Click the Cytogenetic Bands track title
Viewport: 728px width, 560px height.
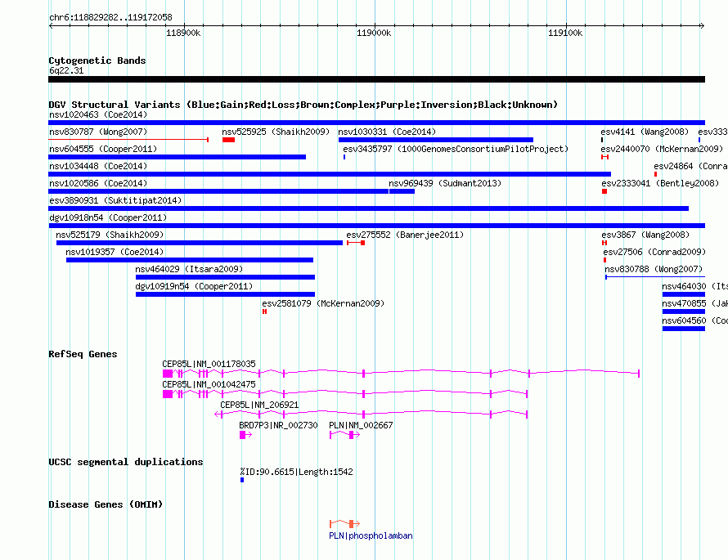97,60
